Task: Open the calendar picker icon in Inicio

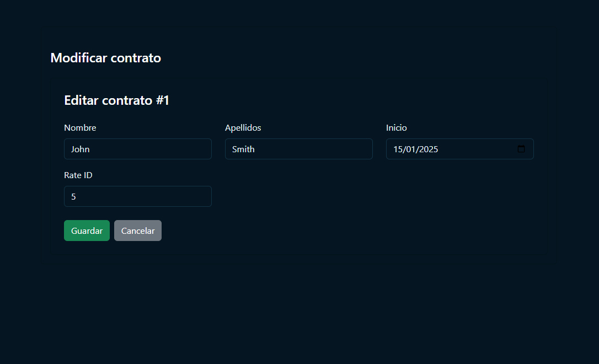Action: click(521, 149)
